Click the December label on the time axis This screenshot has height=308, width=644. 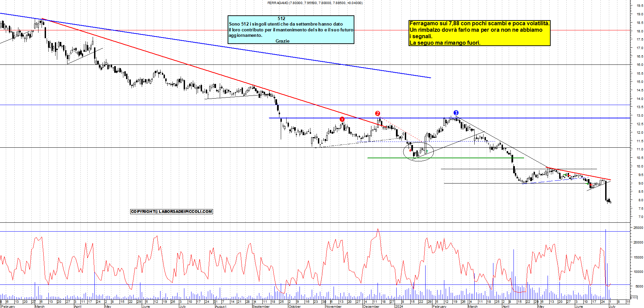pos(371,306)
